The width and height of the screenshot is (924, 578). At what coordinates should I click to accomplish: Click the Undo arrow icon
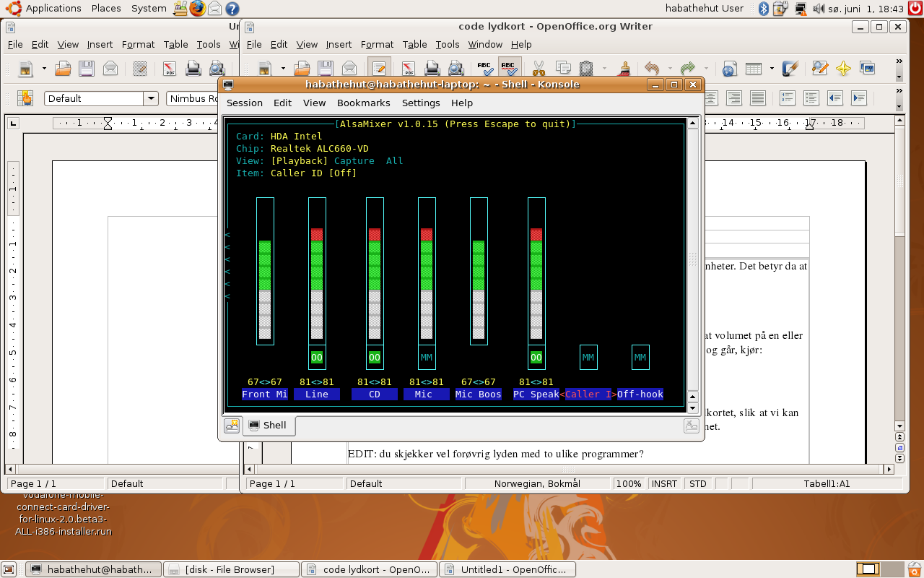[x=653, y=69]
